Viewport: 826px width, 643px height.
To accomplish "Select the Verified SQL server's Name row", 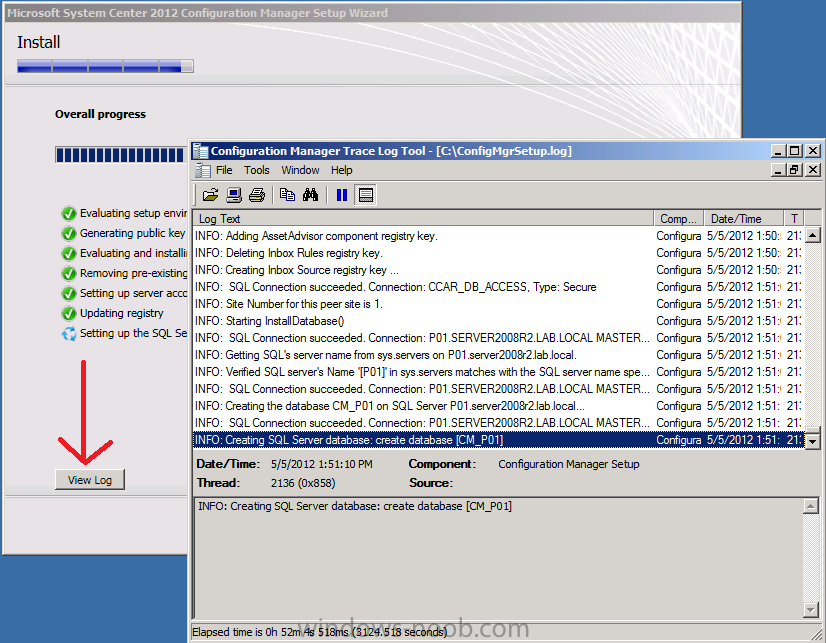I will (x=499, y=372).
